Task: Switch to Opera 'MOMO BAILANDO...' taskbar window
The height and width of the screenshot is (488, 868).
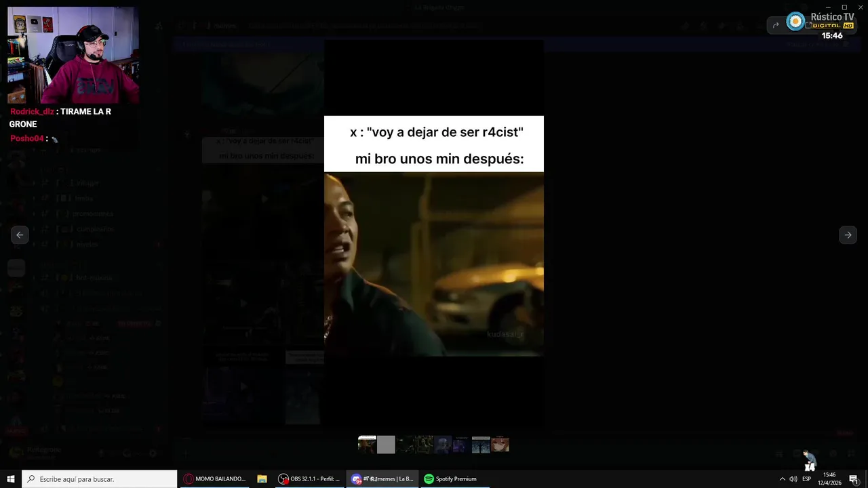Action: point(214,479)
